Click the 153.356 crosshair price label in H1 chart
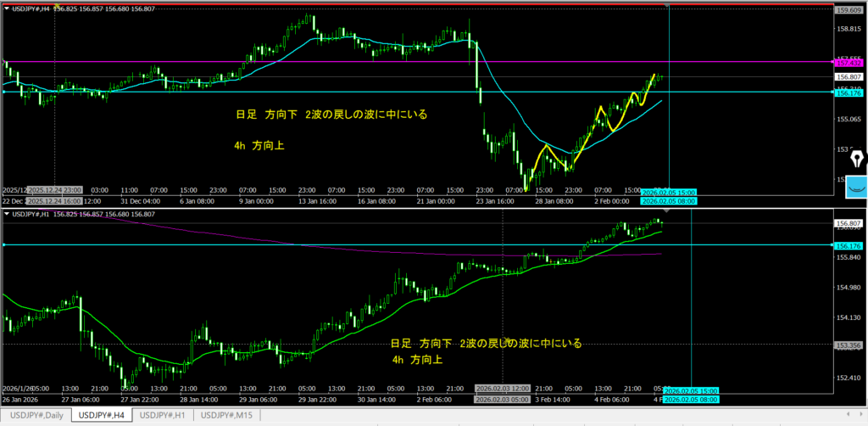This screenshot has height=426, width=868. click(849, 345)
